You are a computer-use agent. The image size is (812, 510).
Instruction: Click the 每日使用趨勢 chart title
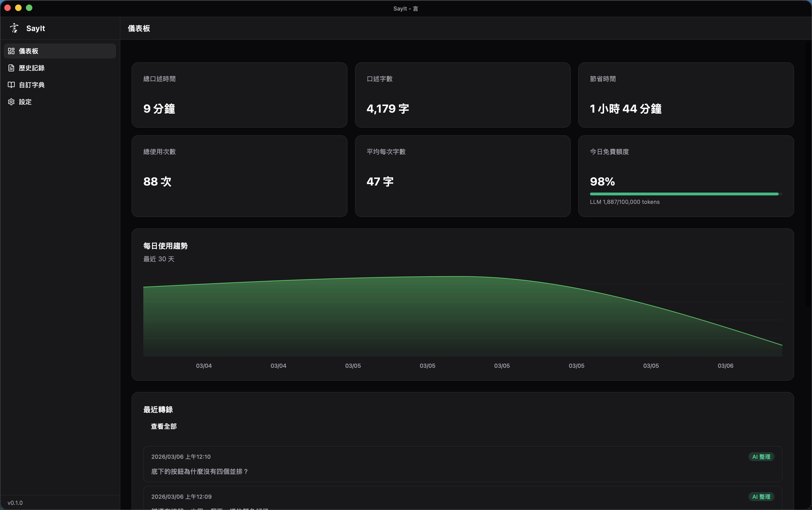point(165,246)
